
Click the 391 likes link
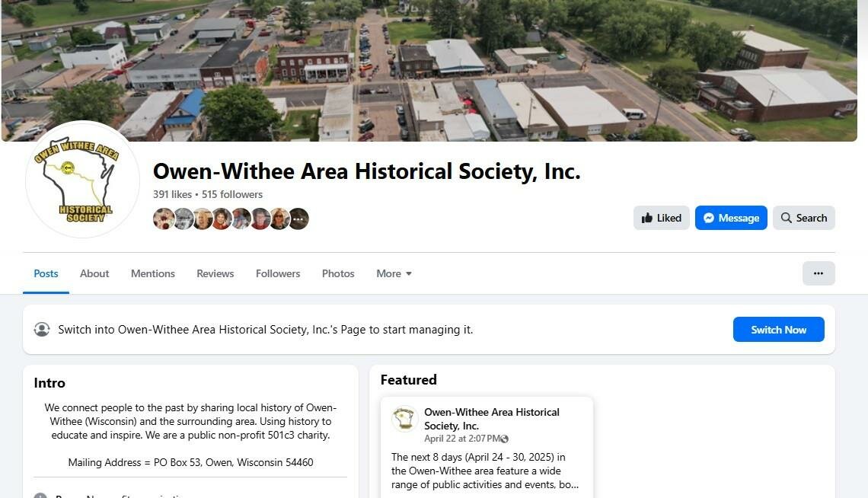172,194
